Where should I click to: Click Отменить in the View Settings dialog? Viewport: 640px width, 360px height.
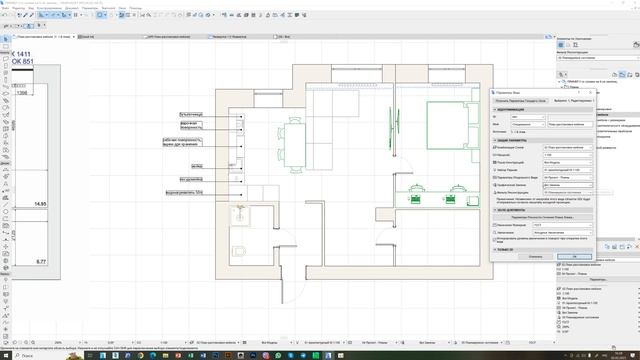click(536, 257)
